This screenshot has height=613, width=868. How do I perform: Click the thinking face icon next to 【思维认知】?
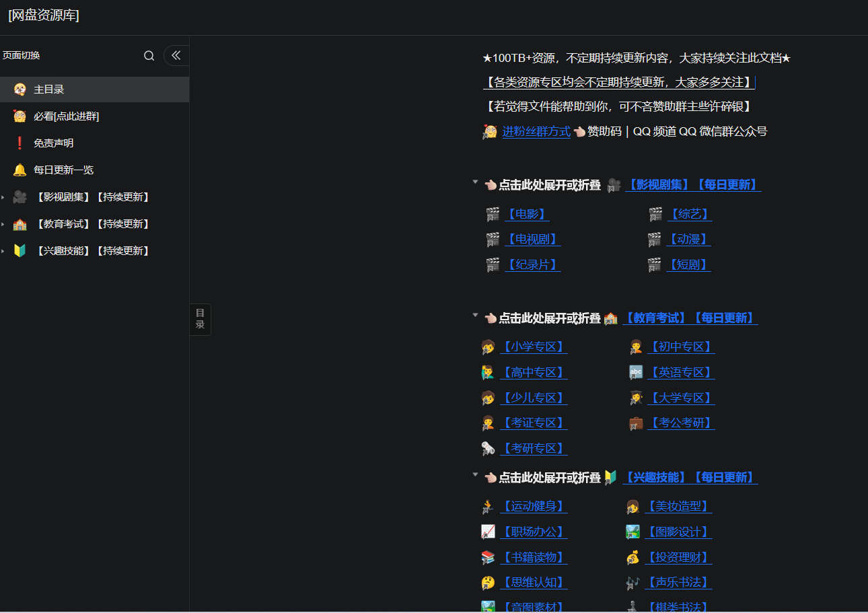click(488, 583)
